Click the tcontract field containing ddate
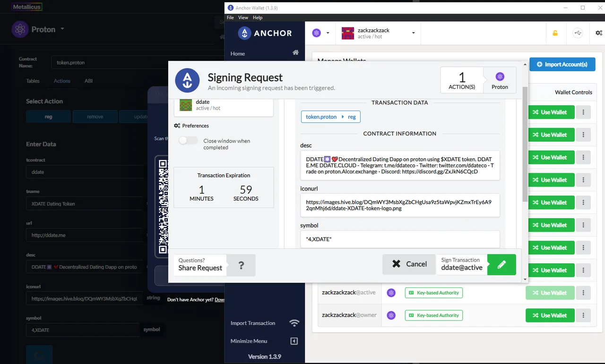 85,172
